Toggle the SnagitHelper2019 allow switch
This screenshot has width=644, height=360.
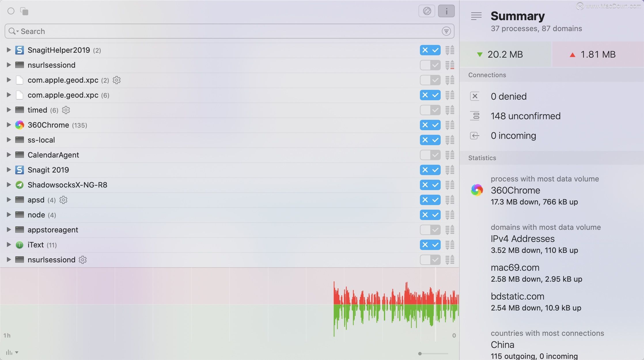click(x=435, y=50)
